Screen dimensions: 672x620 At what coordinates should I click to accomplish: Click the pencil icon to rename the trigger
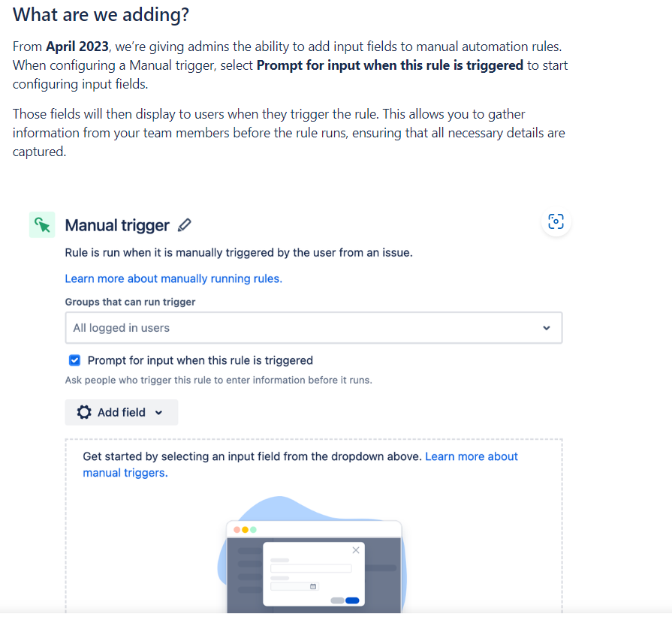click(x=185, y=224)
